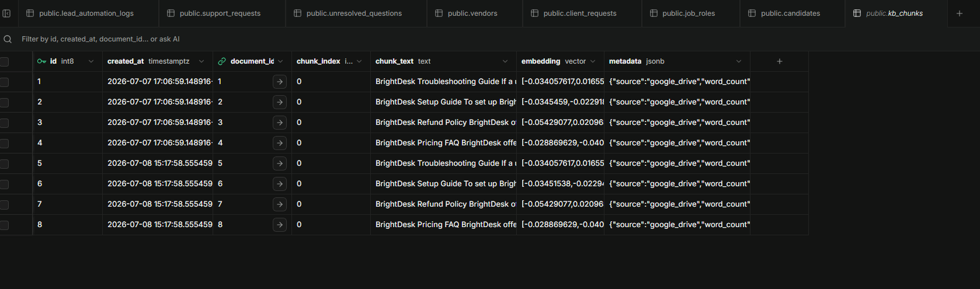Open linked document arrow for row 3
Image resolution: width=980 pixels, height=289 pixels.
point(280,123)
